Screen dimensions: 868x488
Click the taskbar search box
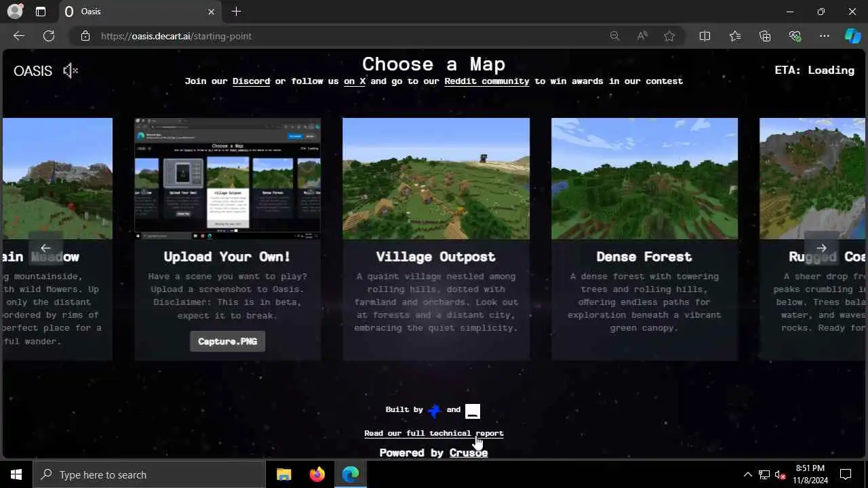(x=149, y=474)
